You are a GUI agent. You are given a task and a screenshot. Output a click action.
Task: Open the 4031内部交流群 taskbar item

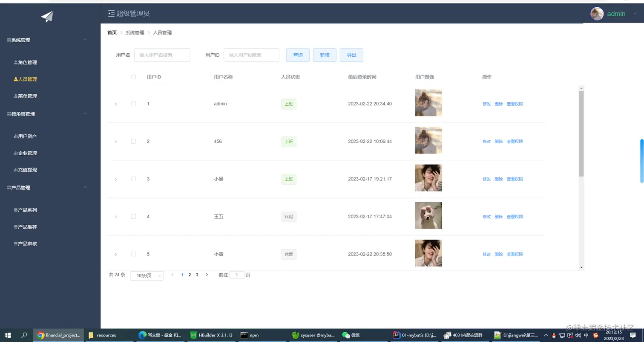[465, 335]
